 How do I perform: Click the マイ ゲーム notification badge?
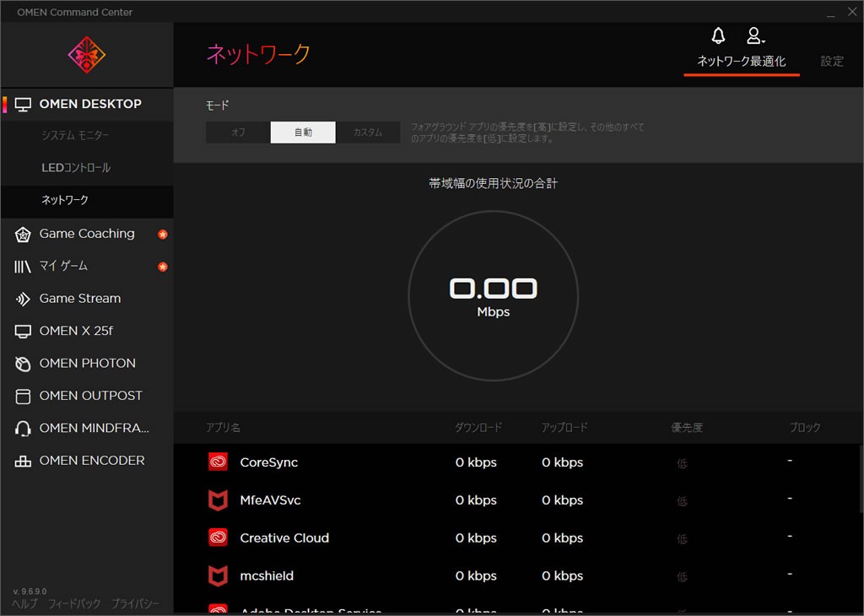coord(163,267)
